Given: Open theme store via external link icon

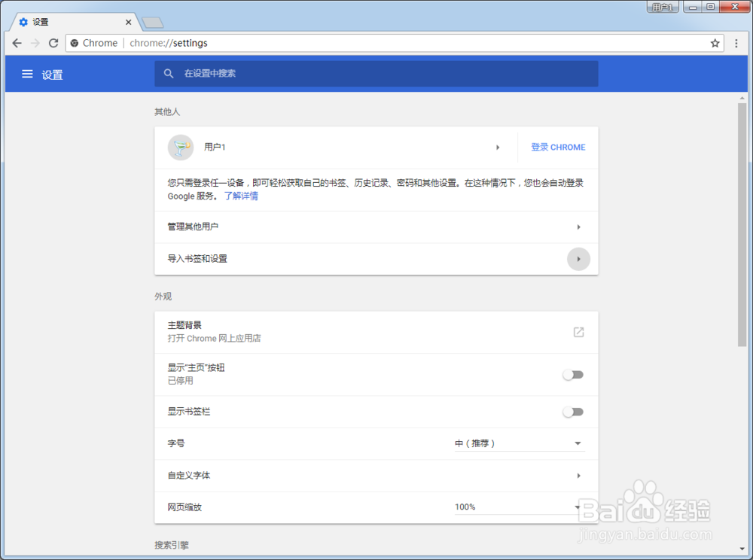Looking at the screenshot, I should click(578, 332).
